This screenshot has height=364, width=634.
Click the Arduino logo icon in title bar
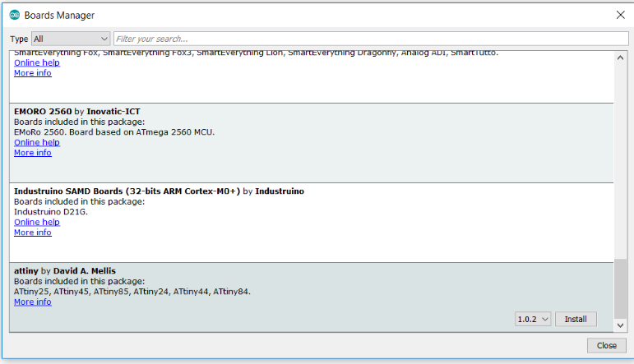(15, 16)
